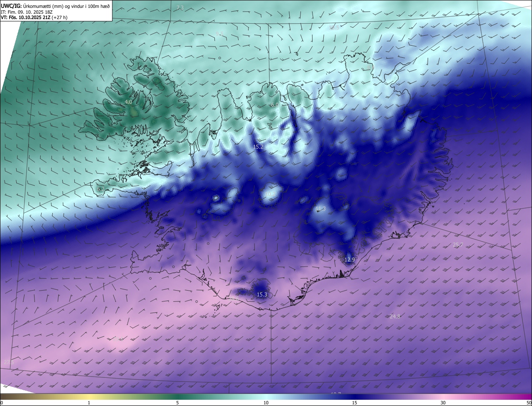Click the colorbar tick label 10
532x406 pixels.
pyautogui.click(x=266, y=403)
